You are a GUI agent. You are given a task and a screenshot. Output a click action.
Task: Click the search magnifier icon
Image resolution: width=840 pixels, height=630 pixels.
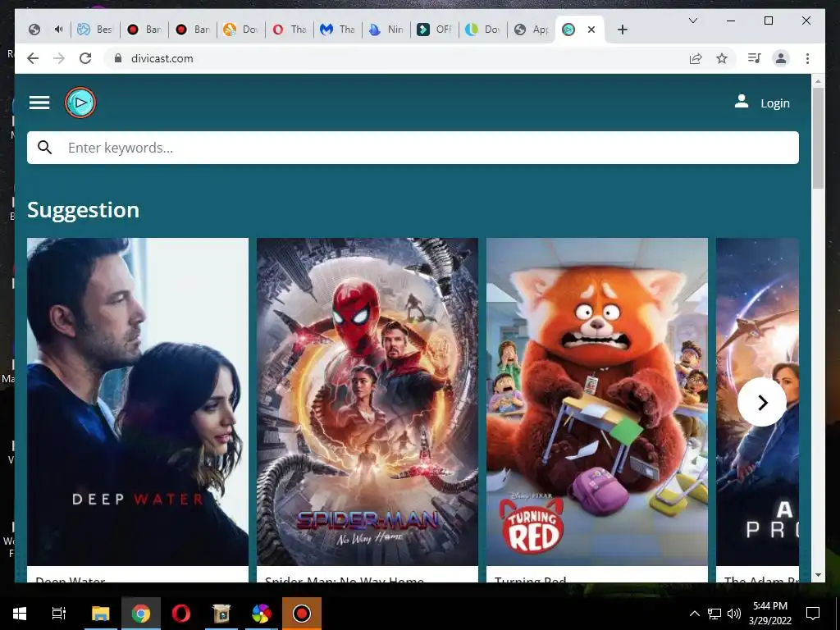pyautogui.click(x=45, y=148)
